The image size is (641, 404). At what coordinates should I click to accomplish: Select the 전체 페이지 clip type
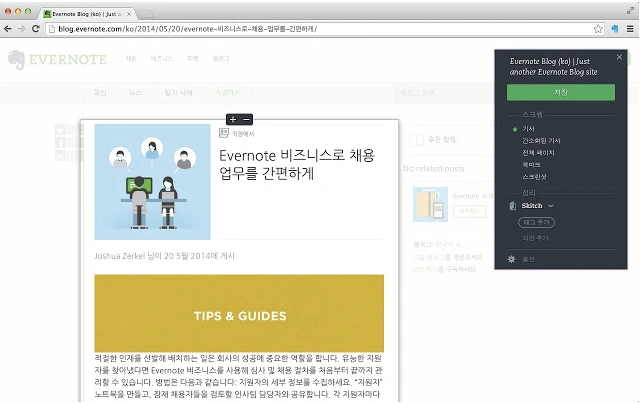538,153
